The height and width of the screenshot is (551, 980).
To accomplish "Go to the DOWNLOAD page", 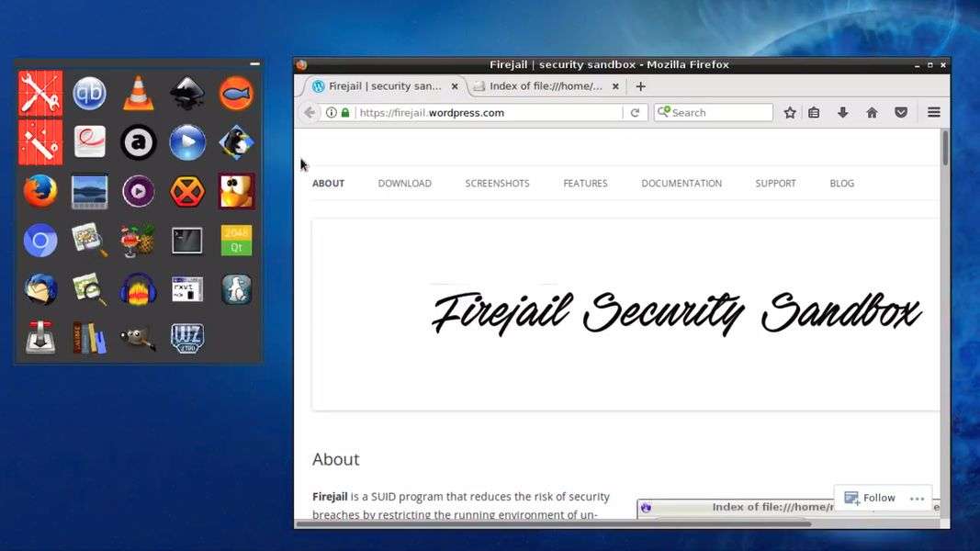I will [x=404, y=183].
